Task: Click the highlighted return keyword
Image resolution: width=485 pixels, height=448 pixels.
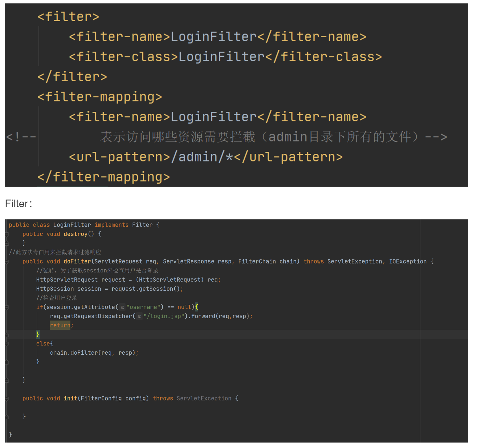Action: [x=60, y=325]
